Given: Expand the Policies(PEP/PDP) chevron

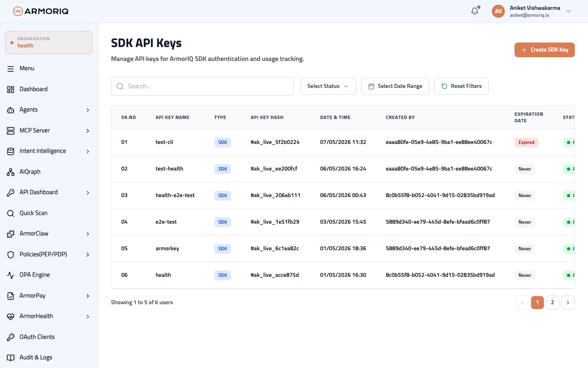Looking at the screenshot, I should [x=88, y=255].
